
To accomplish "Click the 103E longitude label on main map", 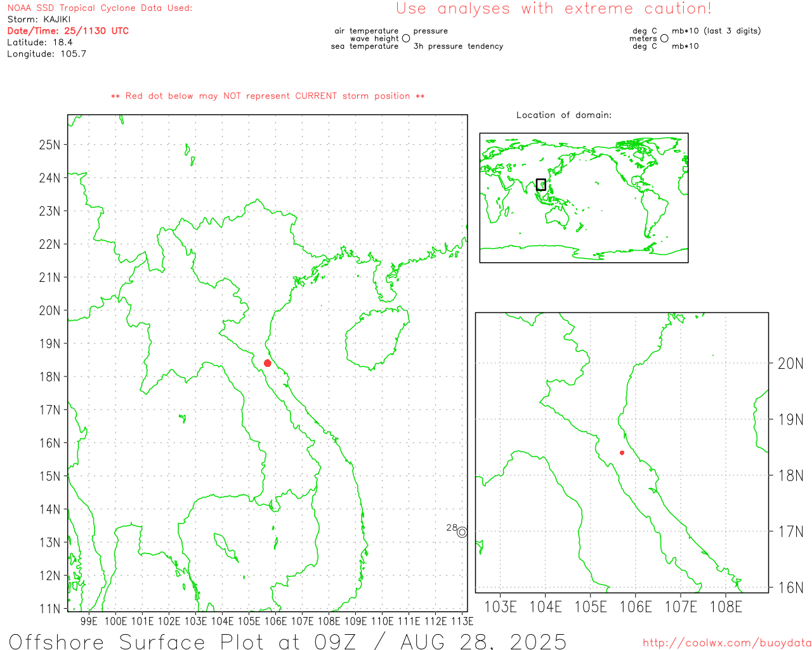I will tap(195, 621).
